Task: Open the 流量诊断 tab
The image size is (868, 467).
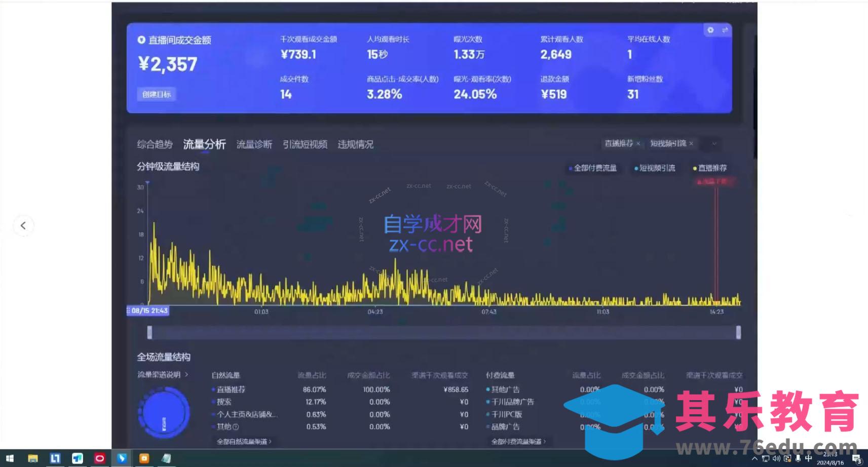Action: [x=253, y=144]
